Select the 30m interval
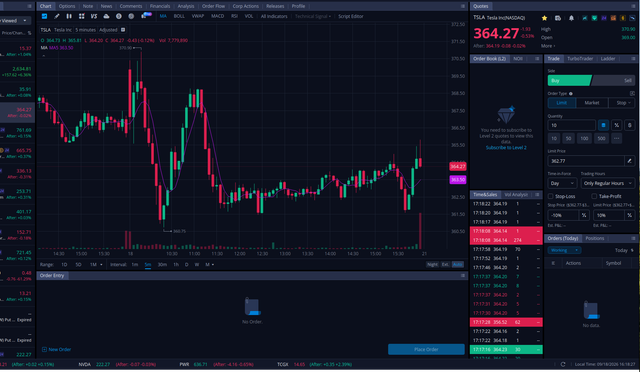 [162, 265]
